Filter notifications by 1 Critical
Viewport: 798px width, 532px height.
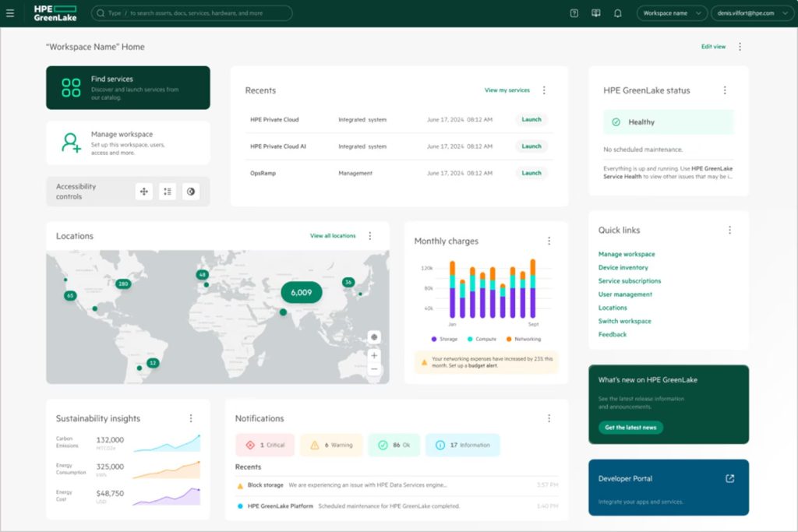(x=265, y=445)
